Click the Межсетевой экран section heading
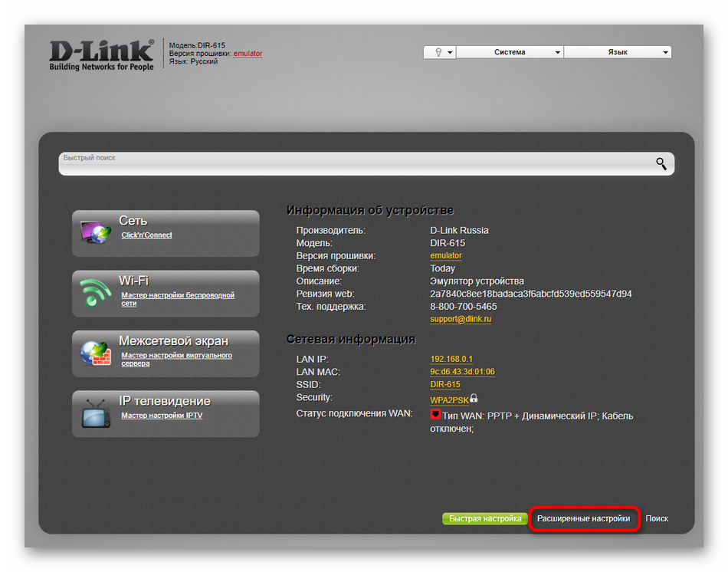 tap(174, 341)
